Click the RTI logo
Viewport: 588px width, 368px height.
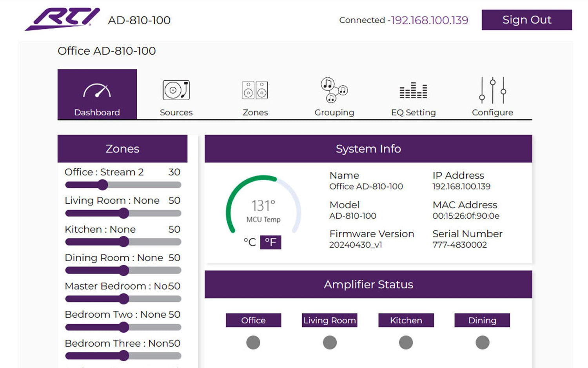63,19
